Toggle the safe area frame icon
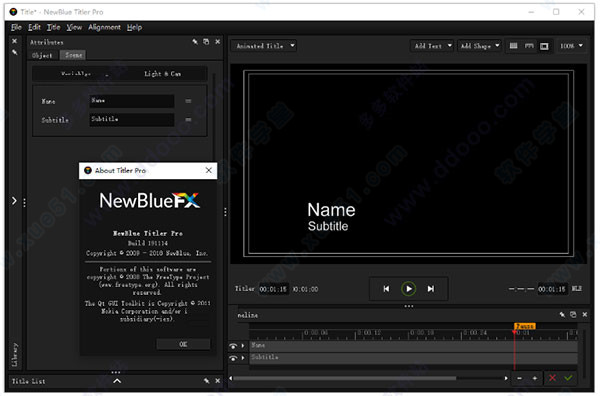This screenshot has width=600, height=396. (544, 46)
